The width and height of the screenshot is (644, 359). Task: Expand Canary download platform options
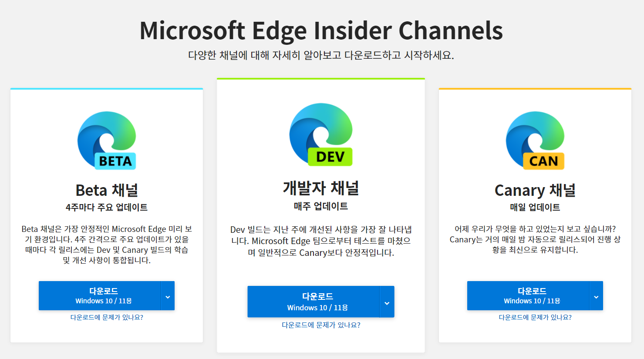(x=597, y=296)
